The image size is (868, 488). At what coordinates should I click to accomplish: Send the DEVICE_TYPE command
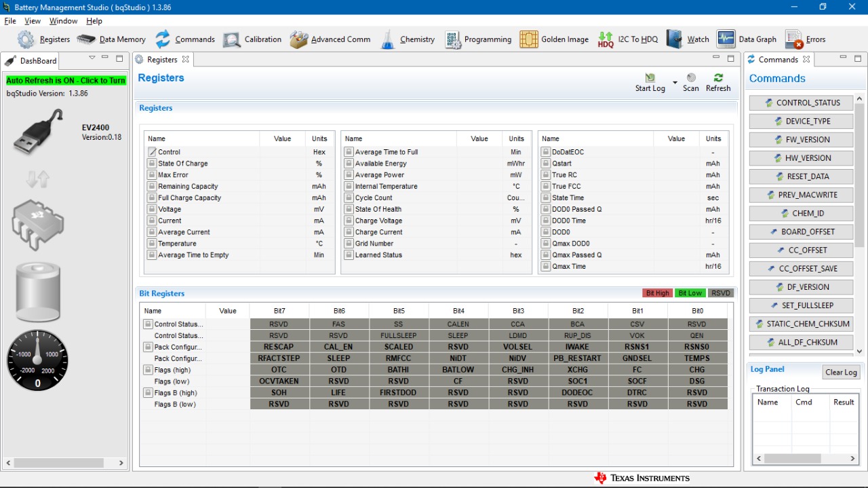(x=802, y=121)
